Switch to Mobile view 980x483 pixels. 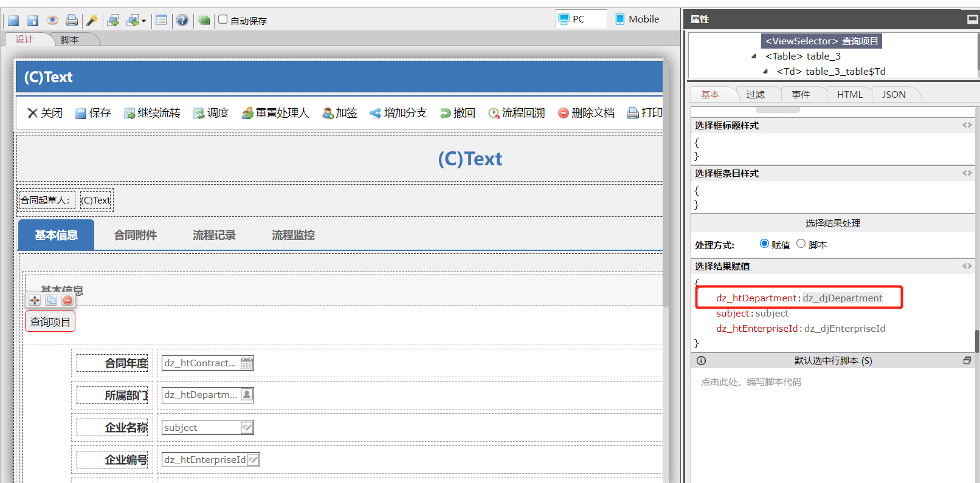tap(637, 19)
